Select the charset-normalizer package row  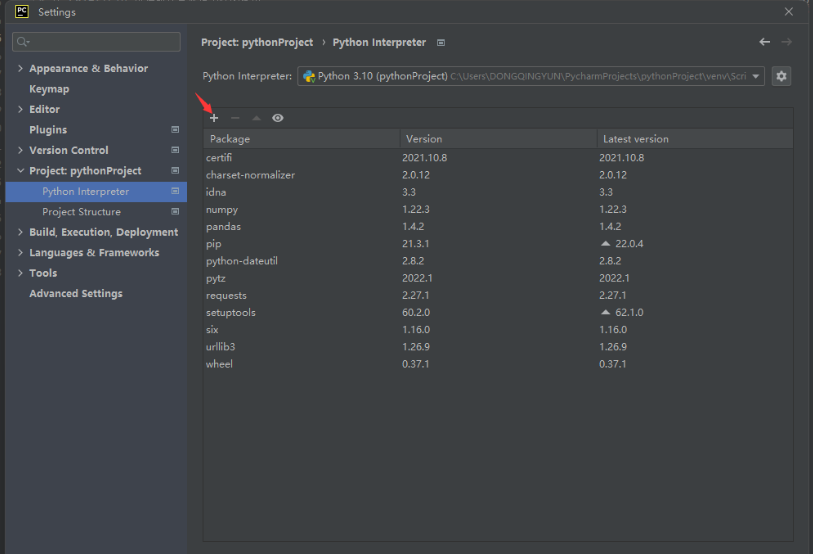pos(498,175)
